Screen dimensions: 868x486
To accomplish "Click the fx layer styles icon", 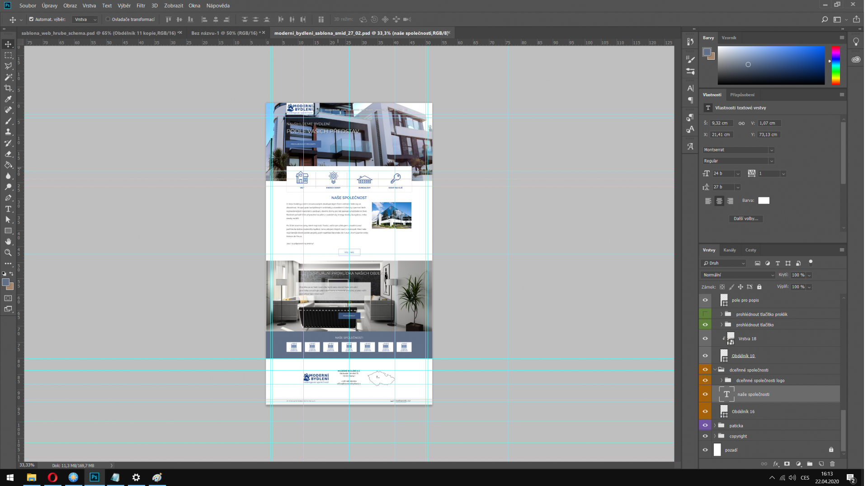I will [776, 464].
